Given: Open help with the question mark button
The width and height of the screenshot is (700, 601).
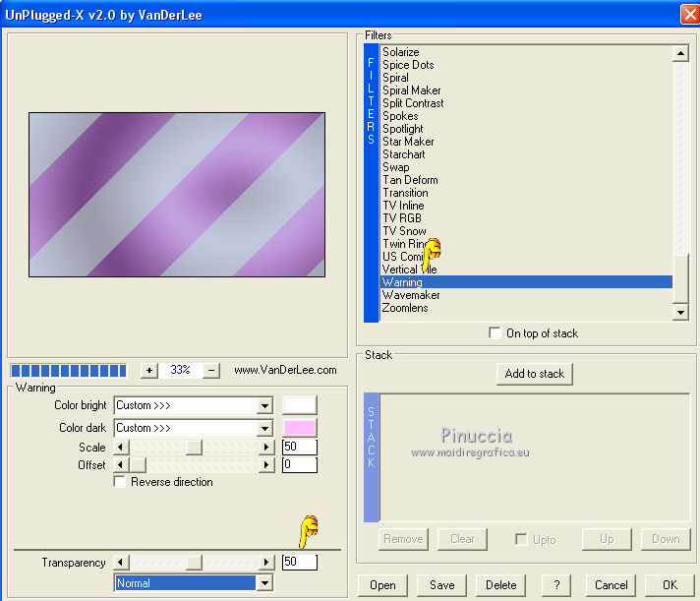Looking at the screenshot, I should point(556,585).
